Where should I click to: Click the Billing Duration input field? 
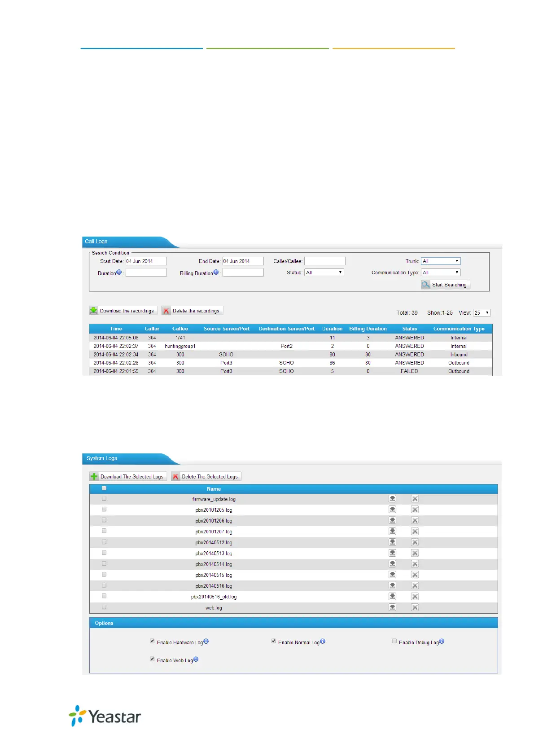coord(243,273)
